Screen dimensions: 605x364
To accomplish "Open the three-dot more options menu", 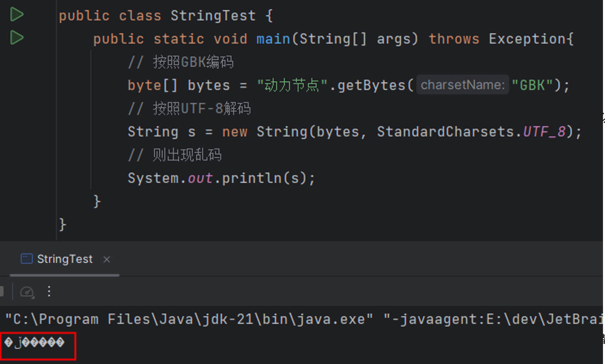I will coord(49,292).
